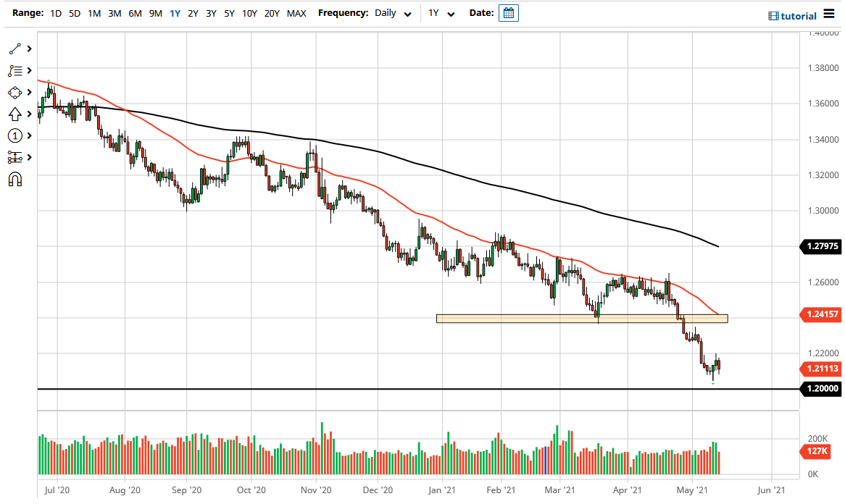Activate the 1Y range setting
The width and height of the screenshot is (845, 504).
[x=174, y=13]
